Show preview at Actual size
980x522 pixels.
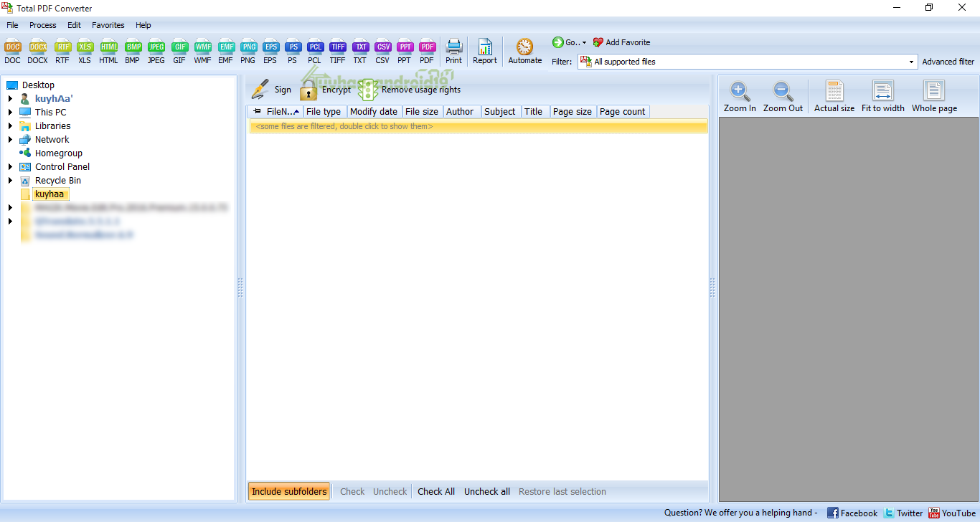tap(834, 97)
